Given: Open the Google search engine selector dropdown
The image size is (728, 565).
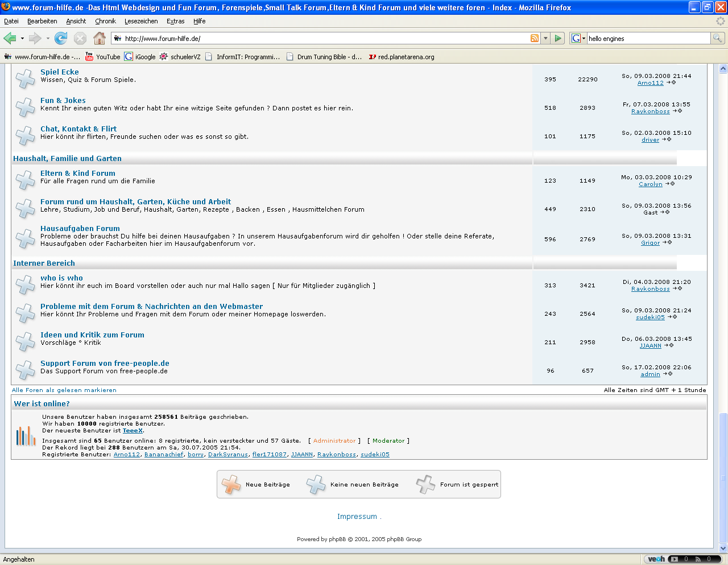Looking at the screenshot, I should point(578,38).
